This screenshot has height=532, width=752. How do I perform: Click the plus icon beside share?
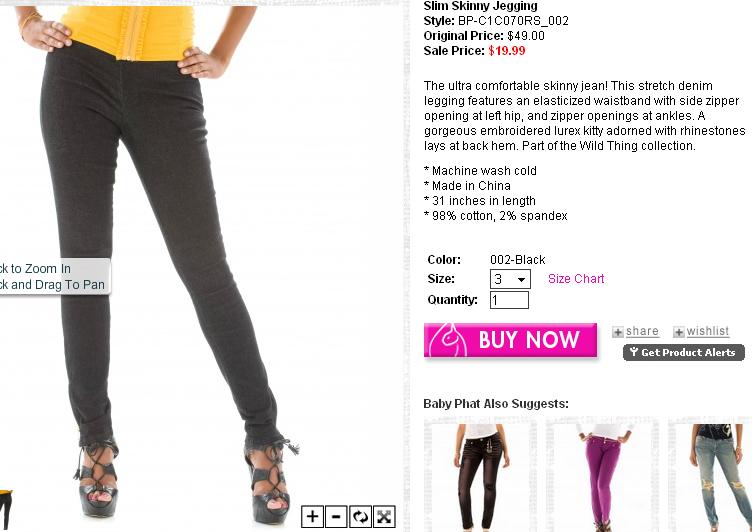pyautogui.click(x=618, y=332)
